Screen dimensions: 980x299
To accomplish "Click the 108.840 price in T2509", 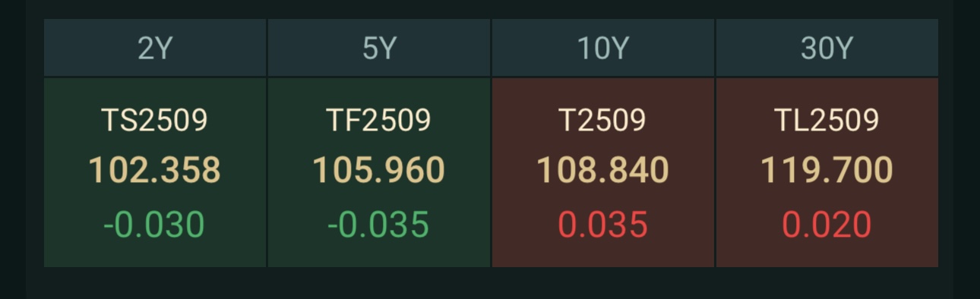I will [603, 171].
